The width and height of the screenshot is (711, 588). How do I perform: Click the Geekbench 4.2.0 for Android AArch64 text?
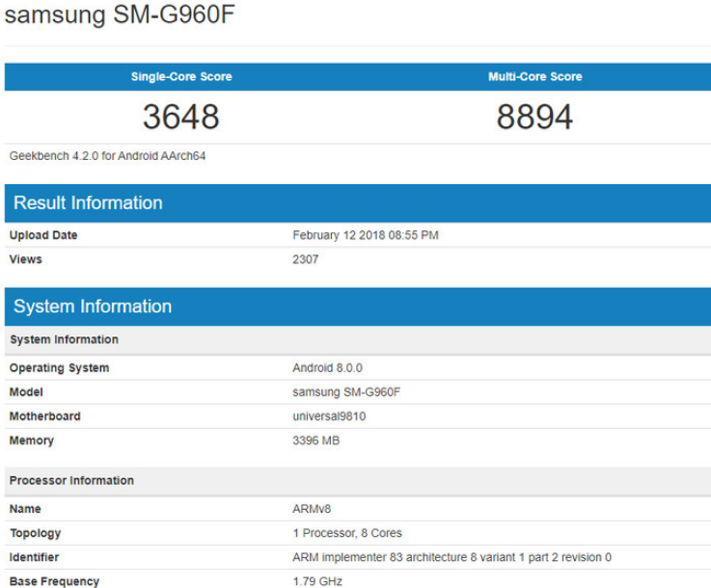coord(107,156)
